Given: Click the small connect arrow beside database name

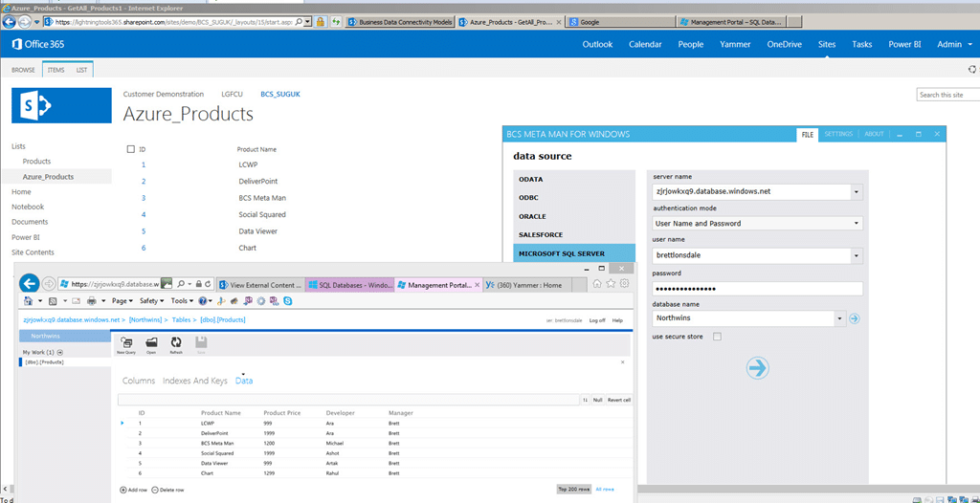Looking at the screenshot, I should tap(855, 318).
